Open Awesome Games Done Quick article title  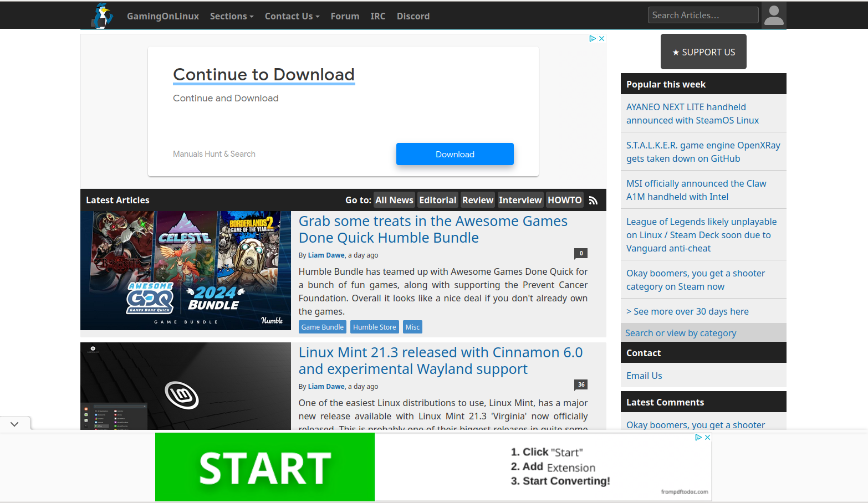point(433,229)
